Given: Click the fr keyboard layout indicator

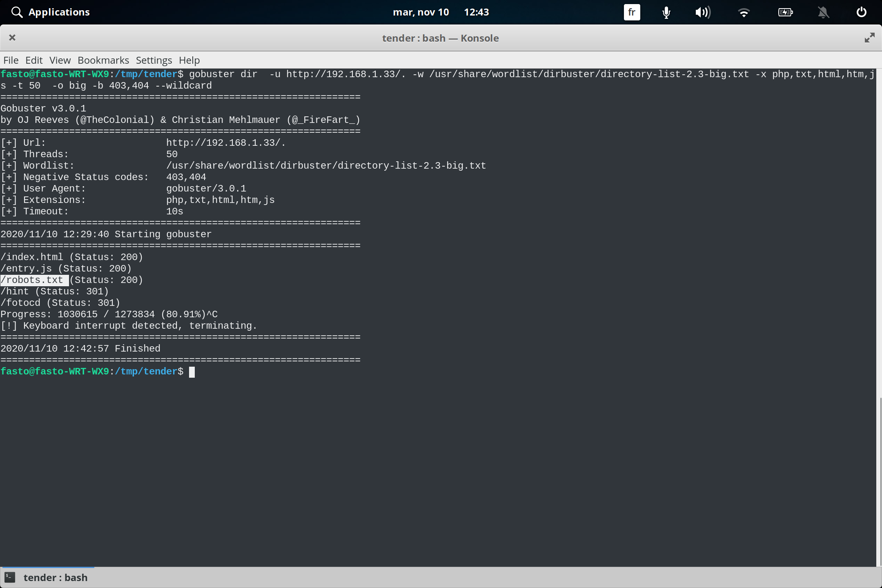Looking at the screenshot, I should pos(631,12).
